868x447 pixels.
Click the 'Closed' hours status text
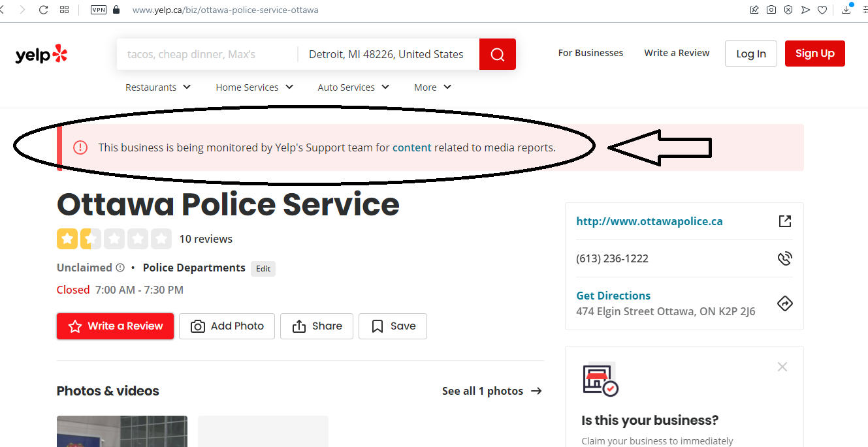pyautogui.click(x=73, y=290)
